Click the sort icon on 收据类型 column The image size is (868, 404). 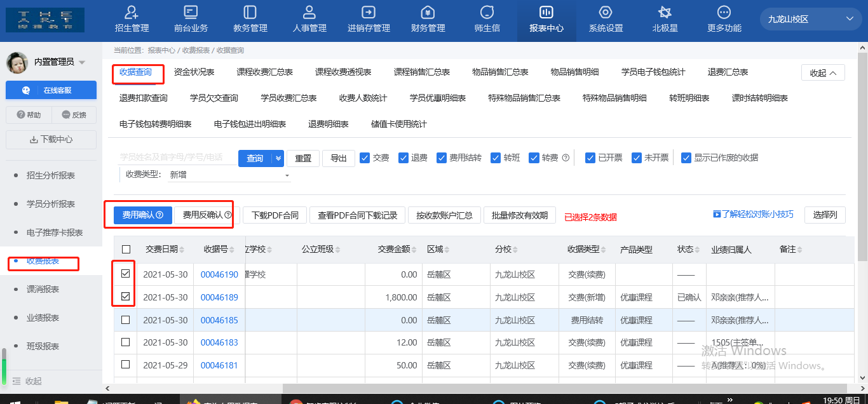point(605,250)
